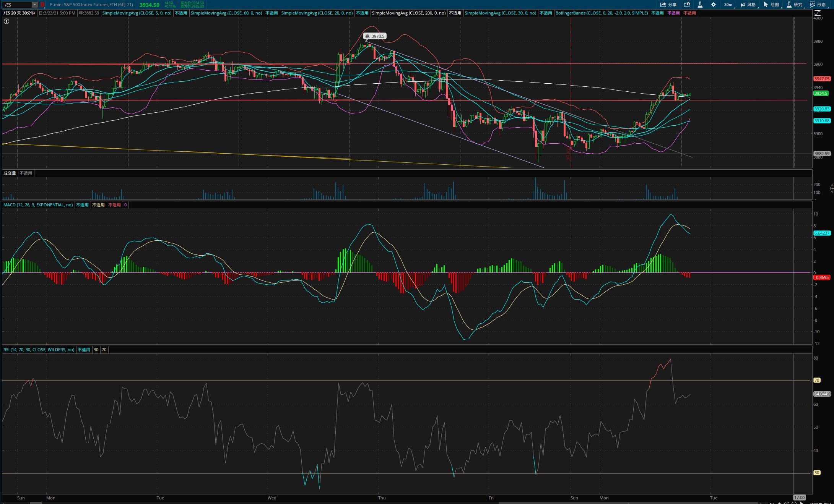Open the 绘图 drawing tools menu
Screen dimensions: 834x504
pyautogui.click(x=771, y=5)
